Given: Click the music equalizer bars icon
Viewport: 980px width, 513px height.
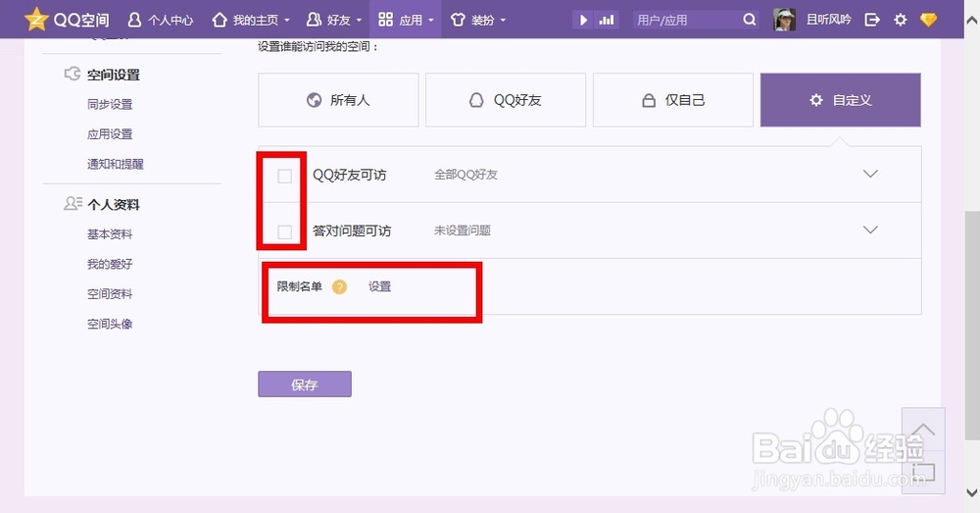Looking at the screenshot, I should (x=607, y=20).
